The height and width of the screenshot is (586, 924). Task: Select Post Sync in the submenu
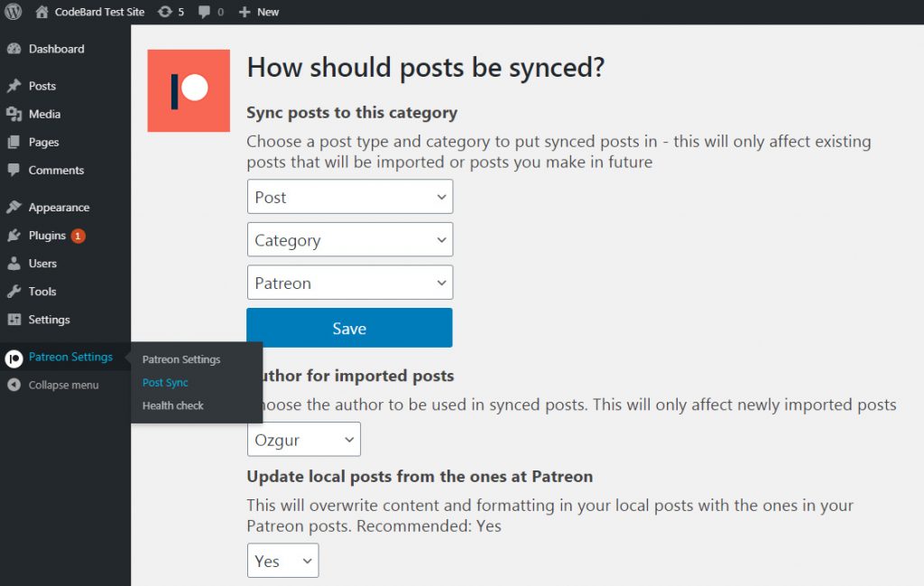(165, 383)
